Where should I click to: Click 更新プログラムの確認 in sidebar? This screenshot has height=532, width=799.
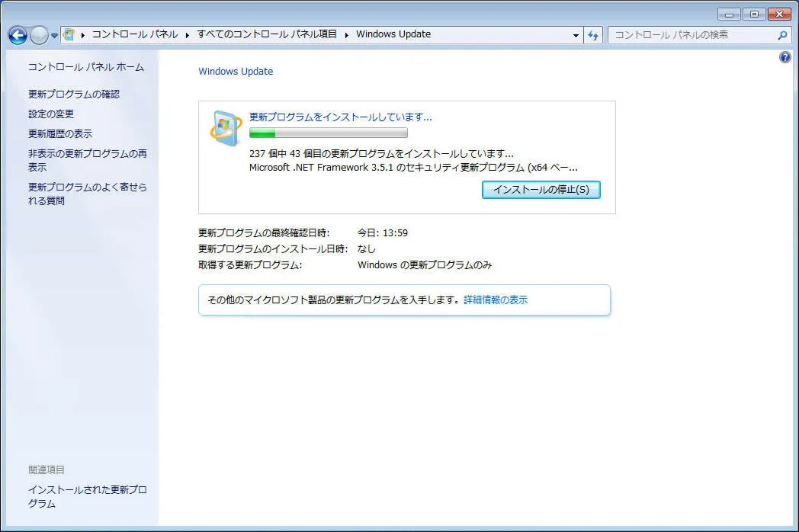click(74, 94)
